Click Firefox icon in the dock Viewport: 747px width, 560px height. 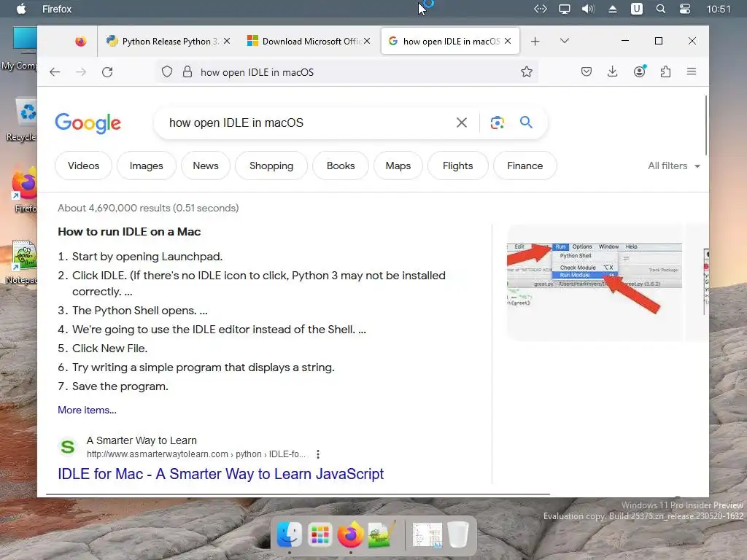point(350,534)
